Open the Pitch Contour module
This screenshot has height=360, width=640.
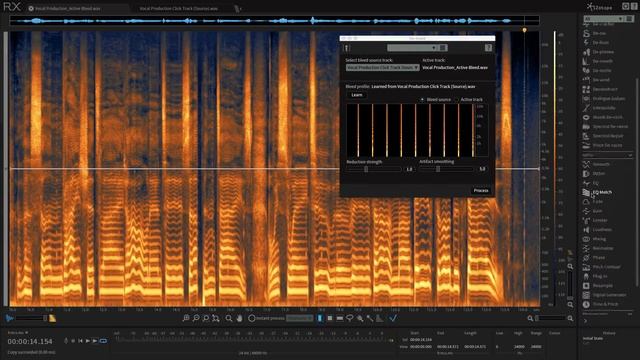606,267
